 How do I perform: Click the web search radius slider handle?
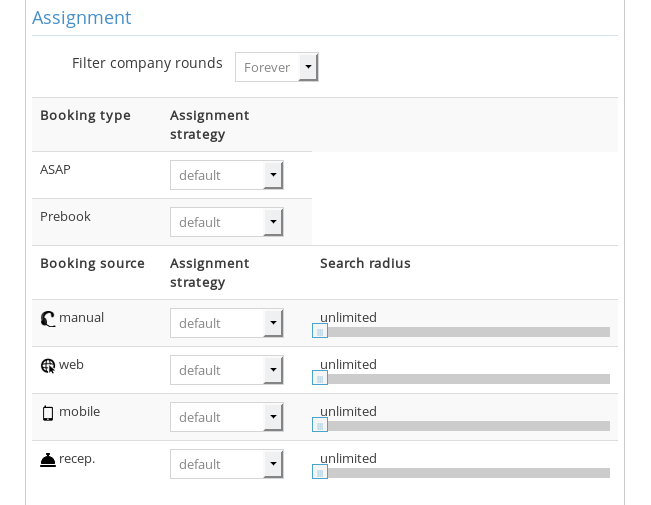tap(320, 378)
